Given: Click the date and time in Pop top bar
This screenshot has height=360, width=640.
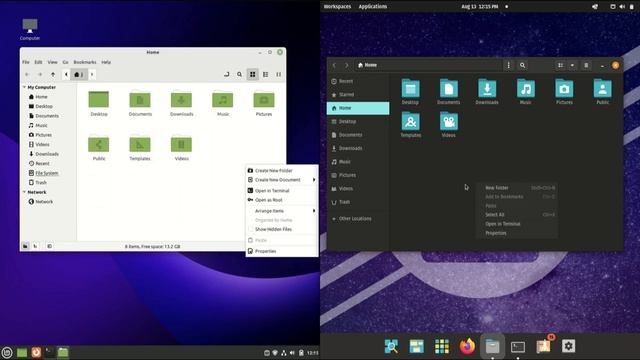Looking at the screenshot, I should click(x=480, y=7).
